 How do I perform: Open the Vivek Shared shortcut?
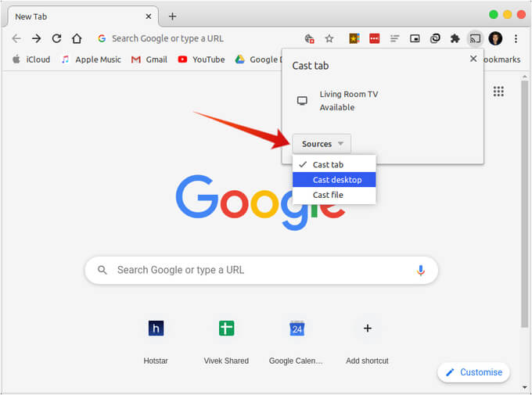226,340
